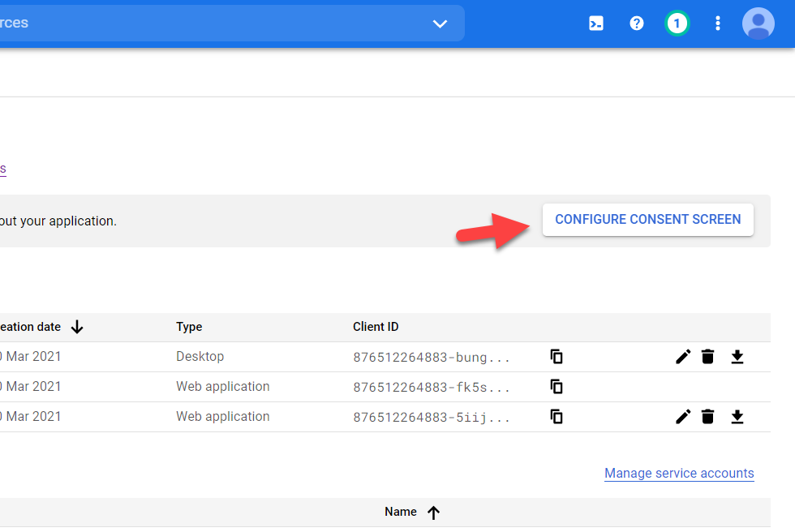Copy the Desktop client ID
The width and height of the screenshot is (795, 532).
556,357
